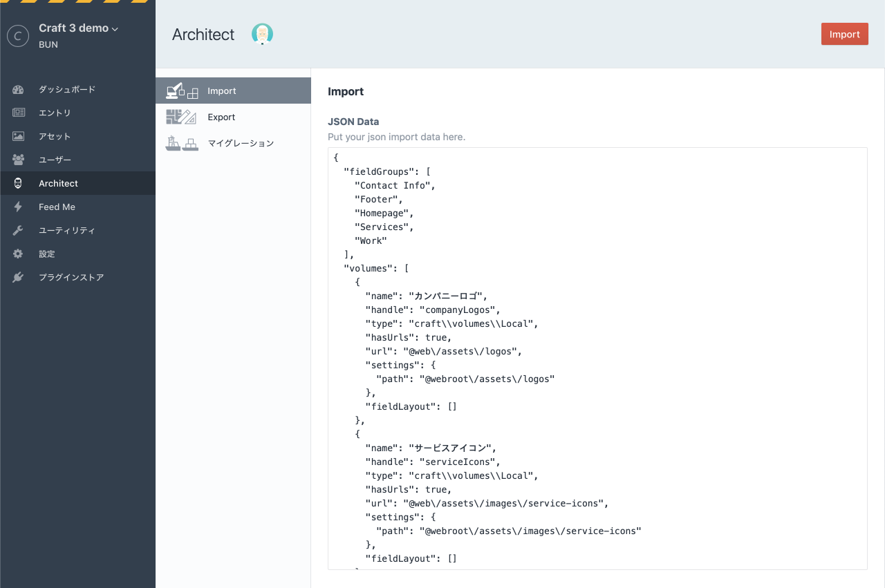
Task: Select the マイグレーション tab
Action: pos(241,144)
